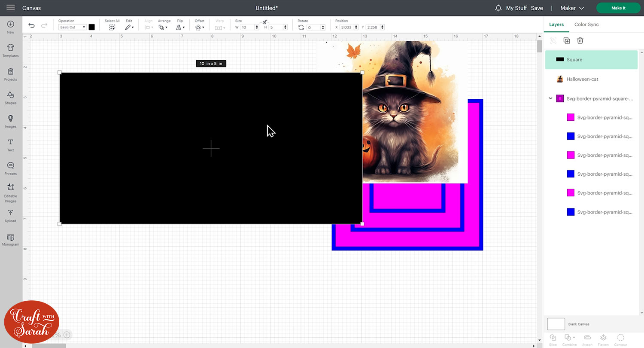Click the Redo arrow
The height and width of the screenshot is (348, 644).
tap(44, 26)
